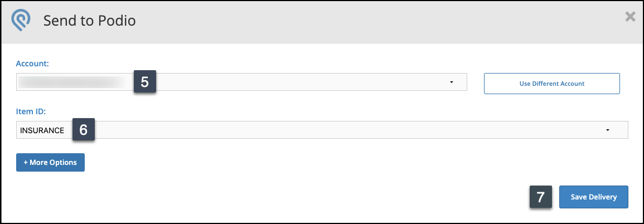Image resolution: width=644 pixels, height=224 pixels.
Task: Close the Send to Podio dialog
Action: [x=630, y=17]
